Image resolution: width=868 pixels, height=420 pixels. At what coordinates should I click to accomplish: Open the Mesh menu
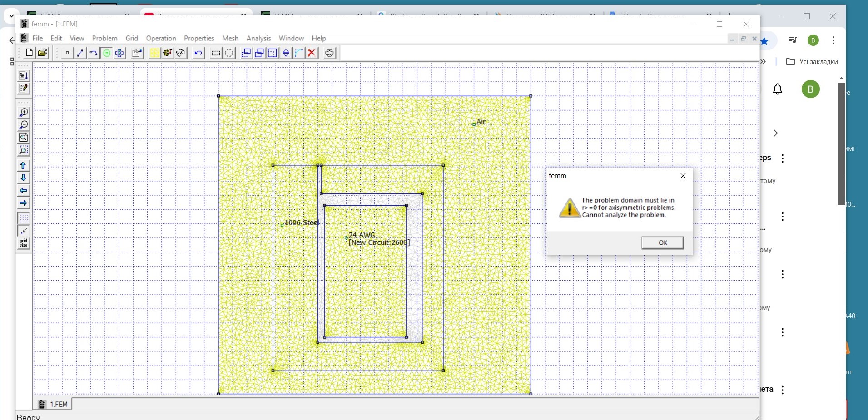tap(230, 38)
